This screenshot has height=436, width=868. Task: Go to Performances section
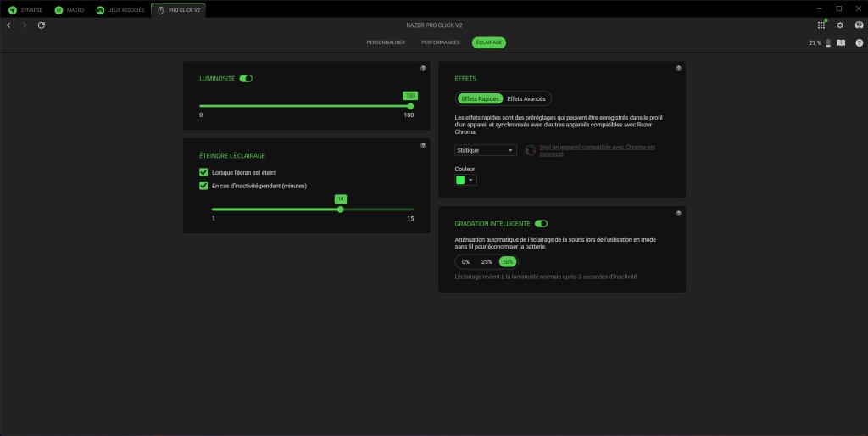tap(441, 42)
